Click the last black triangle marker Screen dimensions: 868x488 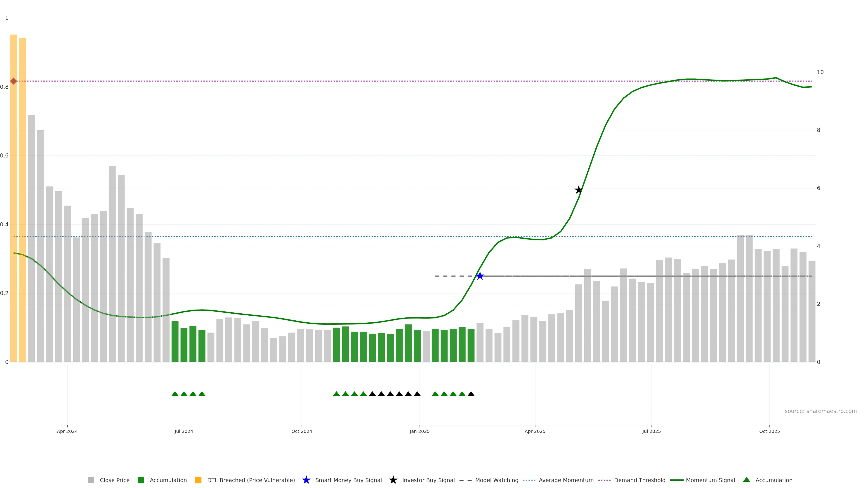pyautogui.click(x=471, y=394)
